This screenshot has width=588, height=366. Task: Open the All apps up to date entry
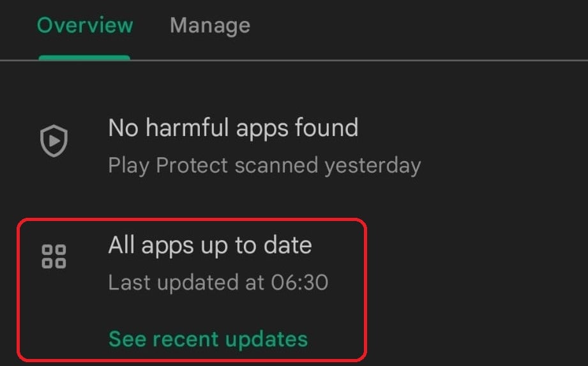(210, 245)
